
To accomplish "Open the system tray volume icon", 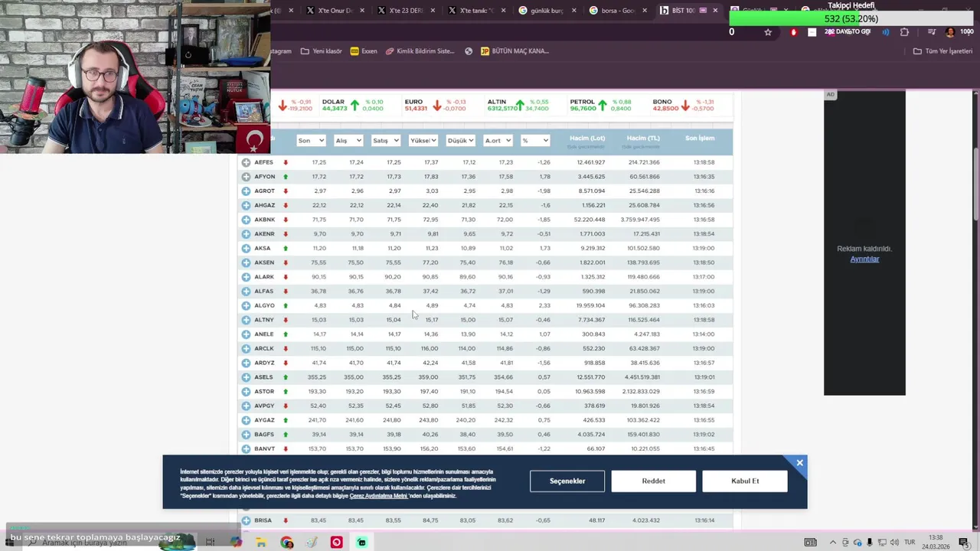I will coord(894,543).
